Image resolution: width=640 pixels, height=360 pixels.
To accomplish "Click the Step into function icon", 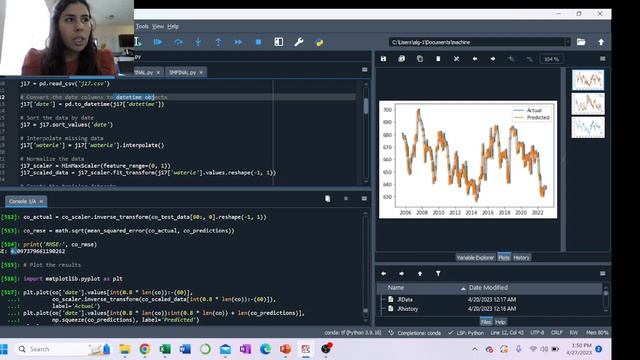I will 198,42.
